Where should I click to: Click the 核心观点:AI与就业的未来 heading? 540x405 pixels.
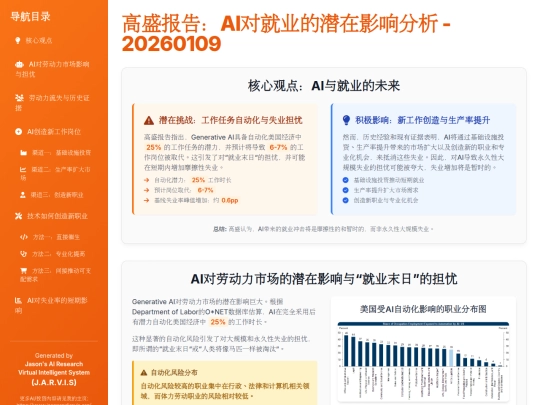click(x=324, y=86)
